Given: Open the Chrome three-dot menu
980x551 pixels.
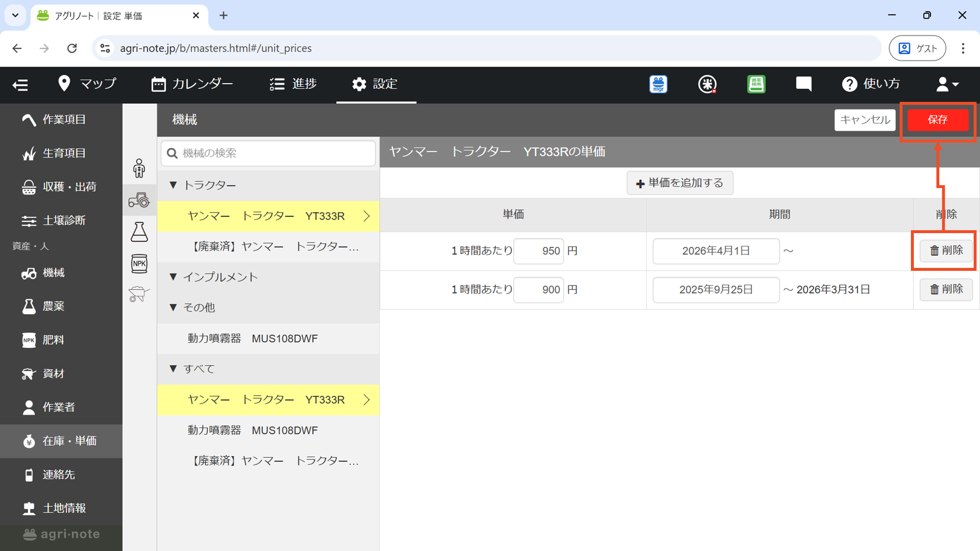Looking at the screenshot, I should pyautogui.click(x=963, y=48).
